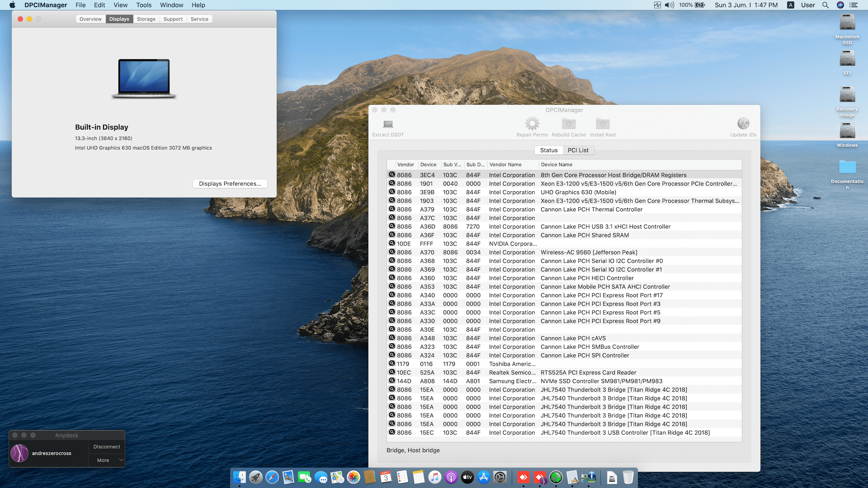Open the input source menu in the menu bar

[790, 5]
